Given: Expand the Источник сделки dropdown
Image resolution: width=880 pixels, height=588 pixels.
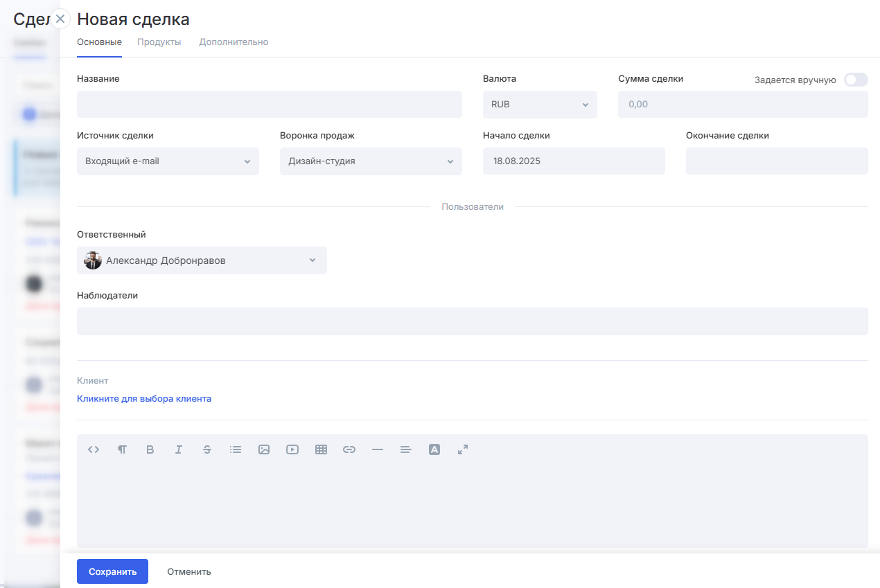Looking at the screenshot, I should [x=168, y=161].
